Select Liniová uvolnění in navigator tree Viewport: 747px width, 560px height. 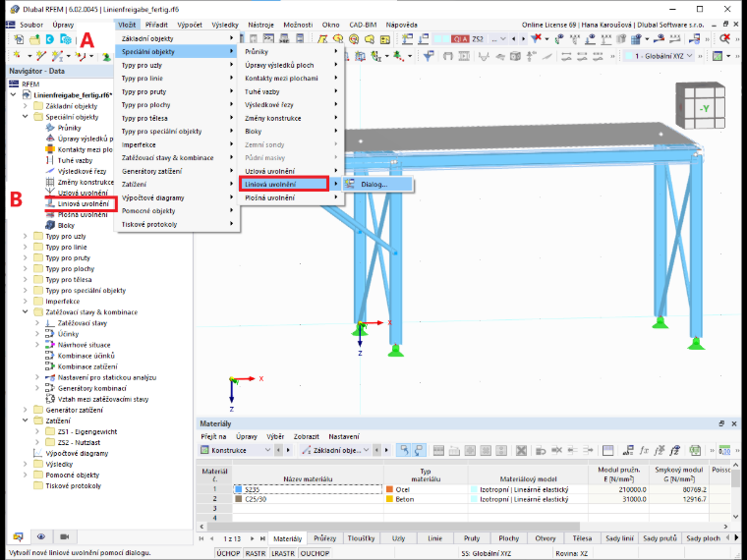click(83, 203)
